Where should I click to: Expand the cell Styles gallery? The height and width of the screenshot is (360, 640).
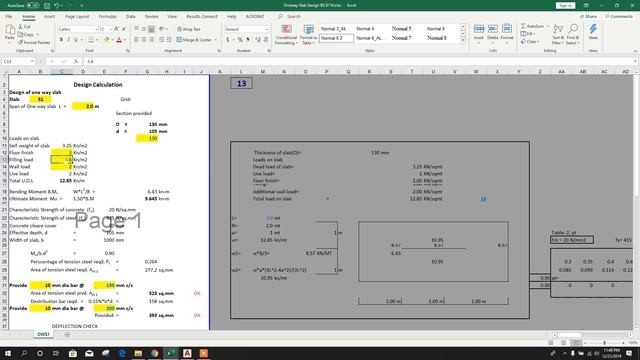tap(463, 40)
